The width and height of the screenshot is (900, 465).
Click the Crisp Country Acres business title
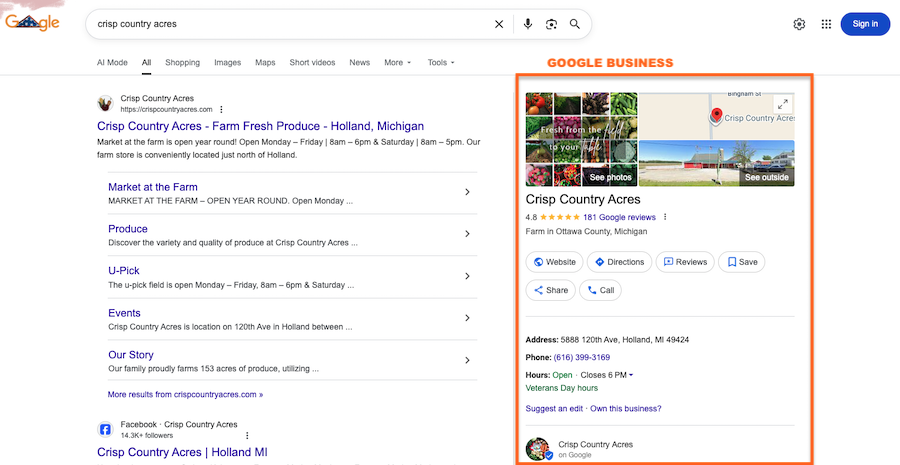point(583,200)
